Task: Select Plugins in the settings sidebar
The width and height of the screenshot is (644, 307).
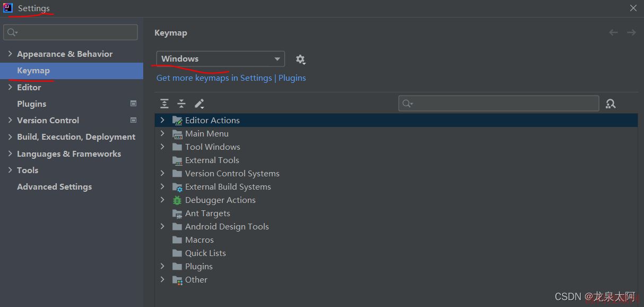Action: (x=31, y=104)
